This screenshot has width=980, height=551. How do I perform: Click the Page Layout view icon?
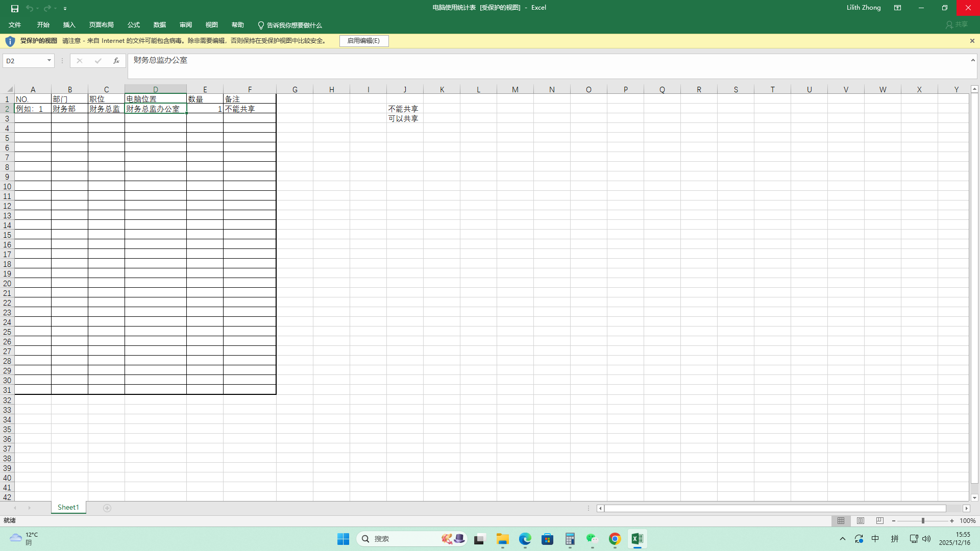tap(861, 521)
